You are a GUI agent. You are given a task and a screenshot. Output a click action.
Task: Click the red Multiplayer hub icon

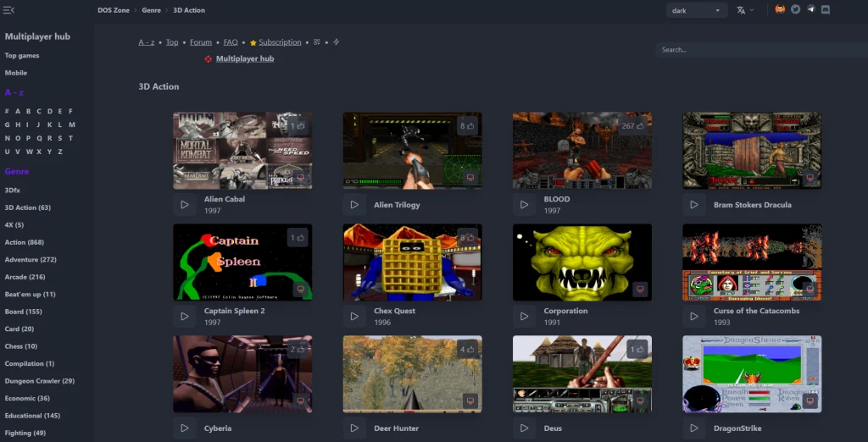209,58
